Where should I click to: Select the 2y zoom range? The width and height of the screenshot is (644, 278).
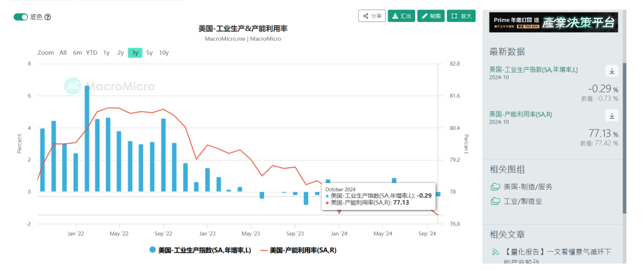click(x=120, y=52)
